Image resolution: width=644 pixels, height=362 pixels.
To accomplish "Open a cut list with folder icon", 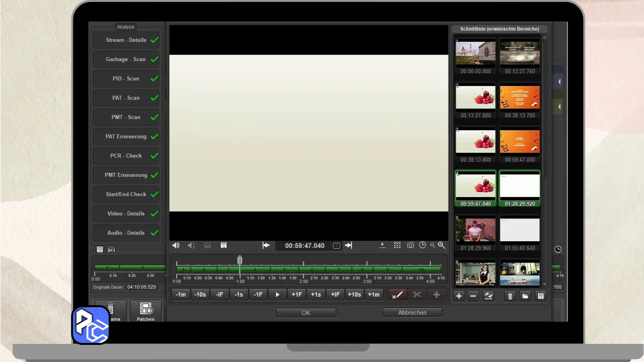I will tap(525, 296).
